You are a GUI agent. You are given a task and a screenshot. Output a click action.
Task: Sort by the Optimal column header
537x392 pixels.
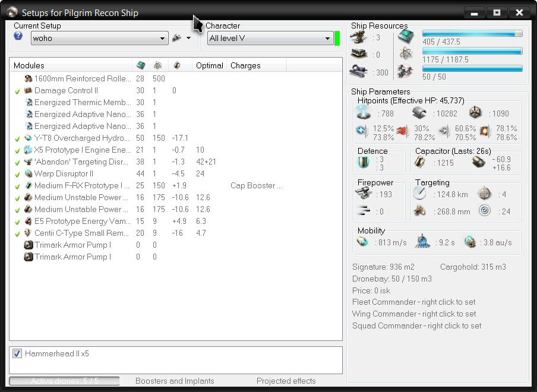(209, 65)
